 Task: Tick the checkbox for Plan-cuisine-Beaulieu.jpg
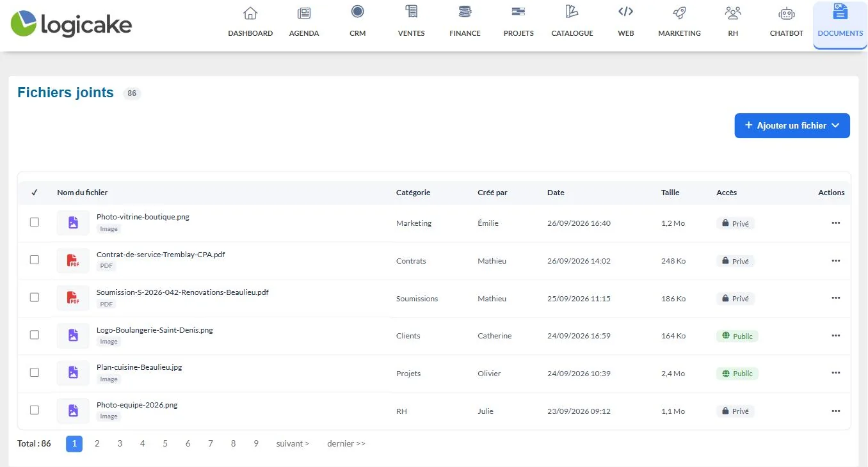click(x=35, y=372)
